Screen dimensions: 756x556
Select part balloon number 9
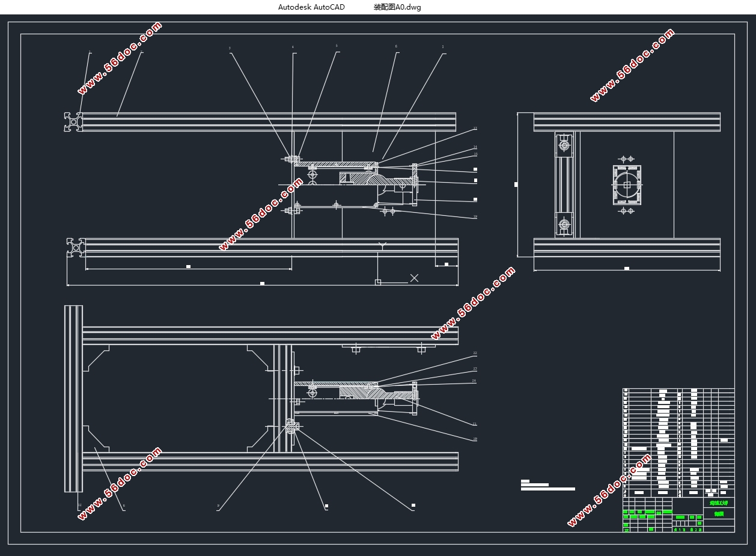click(x=218, y=506)
